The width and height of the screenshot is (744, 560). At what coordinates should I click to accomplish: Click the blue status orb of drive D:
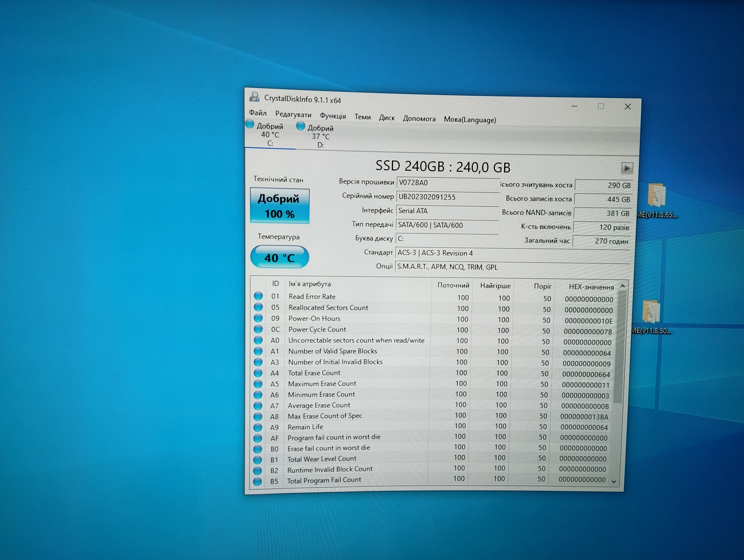point(301,126)
